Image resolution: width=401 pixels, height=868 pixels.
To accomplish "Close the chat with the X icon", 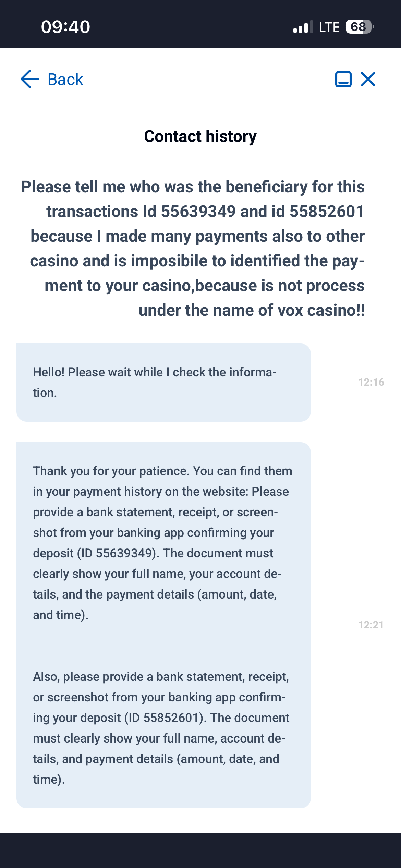I will pos(368,79).
